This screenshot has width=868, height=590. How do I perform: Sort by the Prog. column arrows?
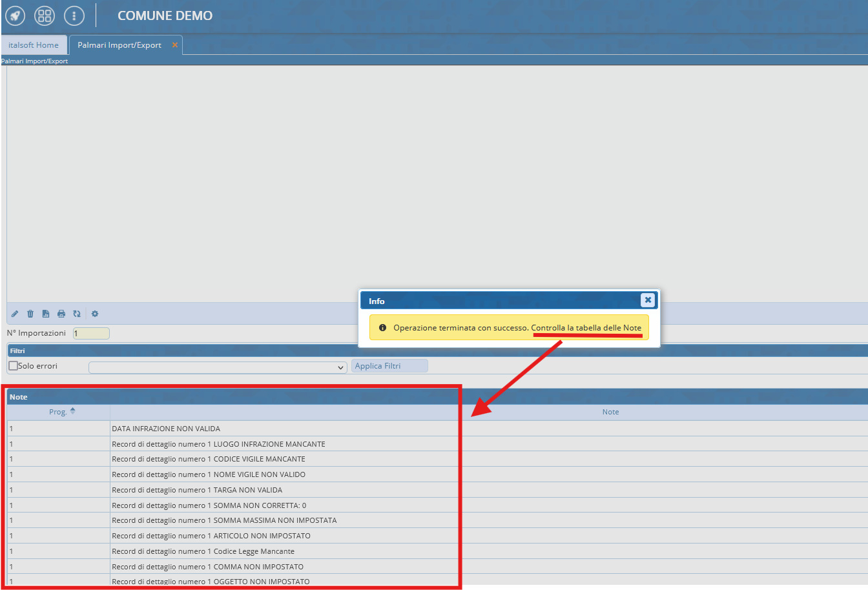(72, 411)
